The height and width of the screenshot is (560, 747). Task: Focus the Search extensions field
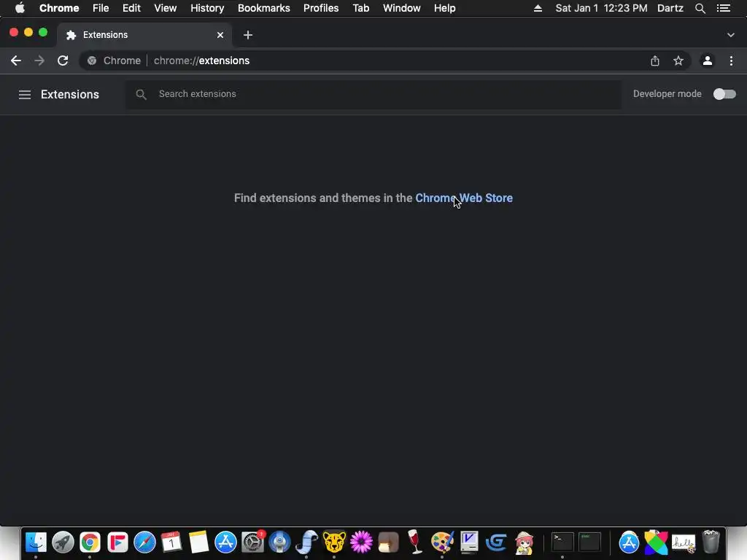click(373, 94)
